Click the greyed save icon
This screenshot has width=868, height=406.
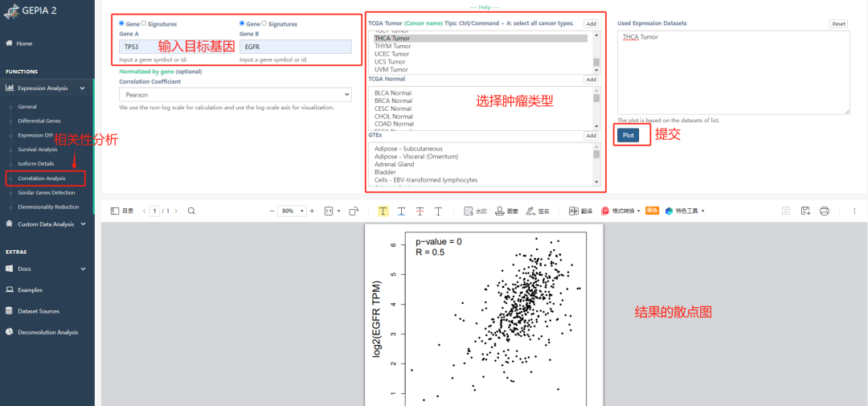click(785, 211)
